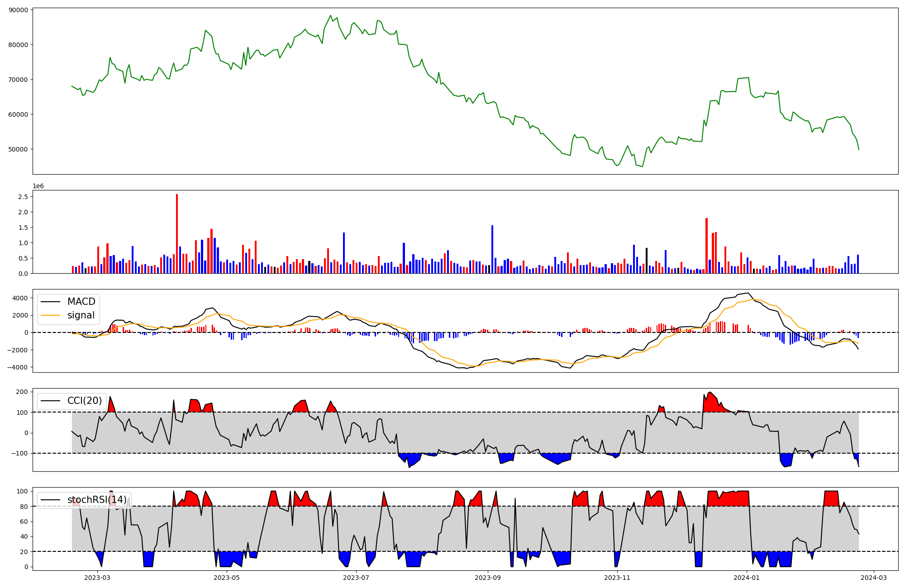905x588 pixels.
Task: Select the CCI(20) legend entry
Action: (84, 401)
